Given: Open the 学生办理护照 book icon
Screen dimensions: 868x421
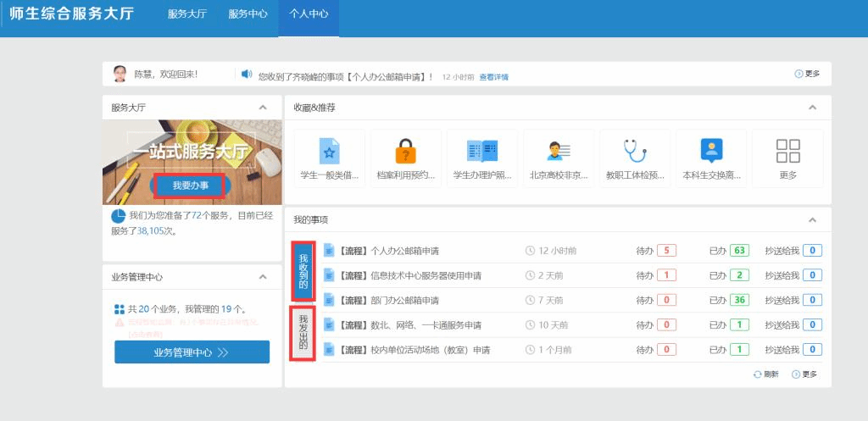Looking at the screenshot, I should click(482, 151).
